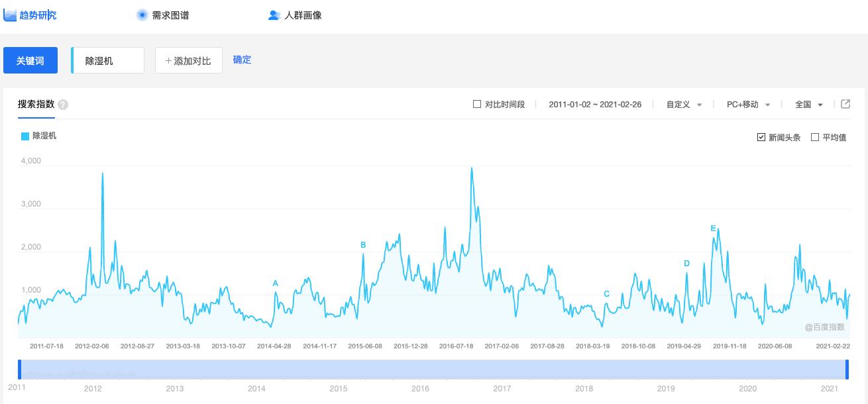Click the 趋势研究 chart icon
Image resolution: width=868 pixels, height=404 pixels.
click(10, 15)
